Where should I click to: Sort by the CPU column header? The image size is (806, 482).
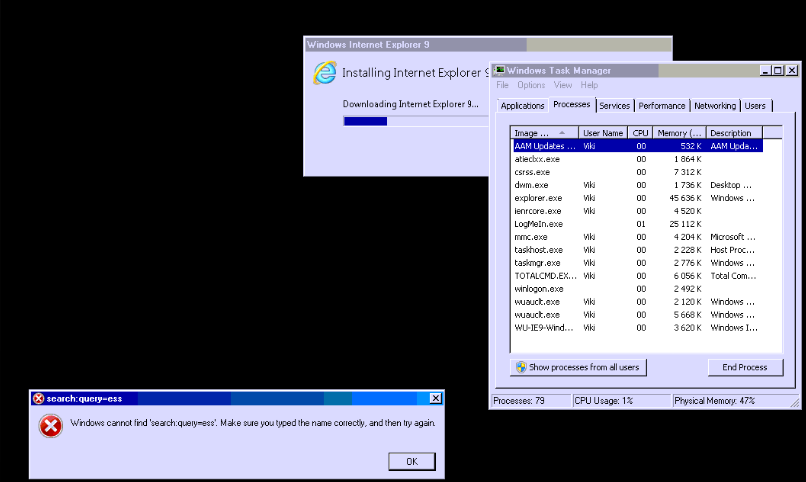click(x=640, y=133)
